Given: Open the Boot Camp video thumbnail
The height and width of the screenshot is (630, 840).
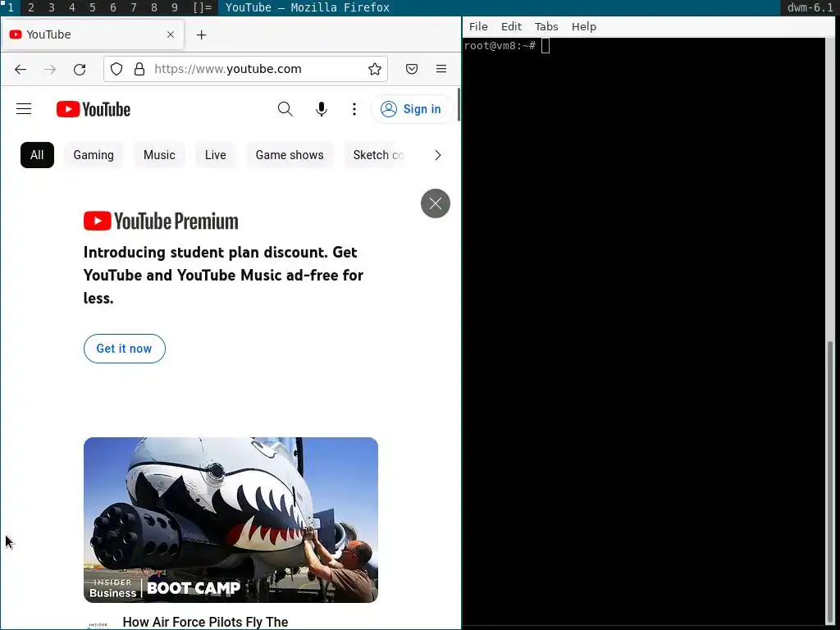Looking at the screenshot, I should point(231,519).
